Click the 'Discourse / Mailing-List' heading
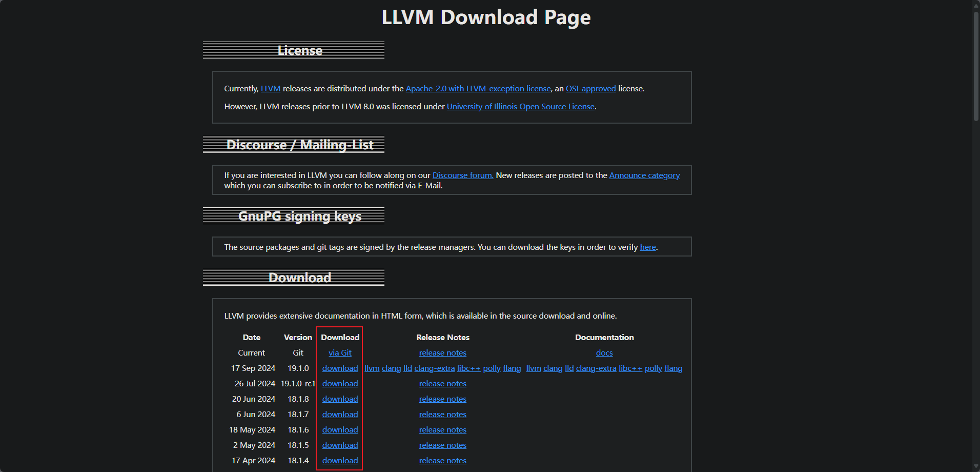The height and width of the screenshot is (472, 980). [300, 145]
